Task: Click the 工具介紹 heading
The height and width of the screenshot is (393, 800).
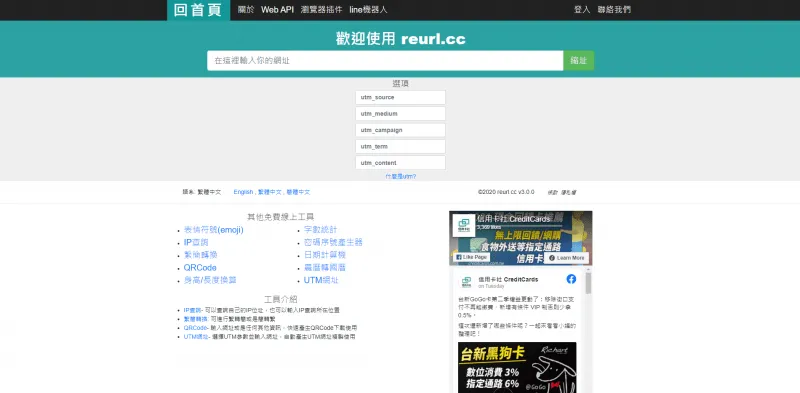Action: coord(281,299)
